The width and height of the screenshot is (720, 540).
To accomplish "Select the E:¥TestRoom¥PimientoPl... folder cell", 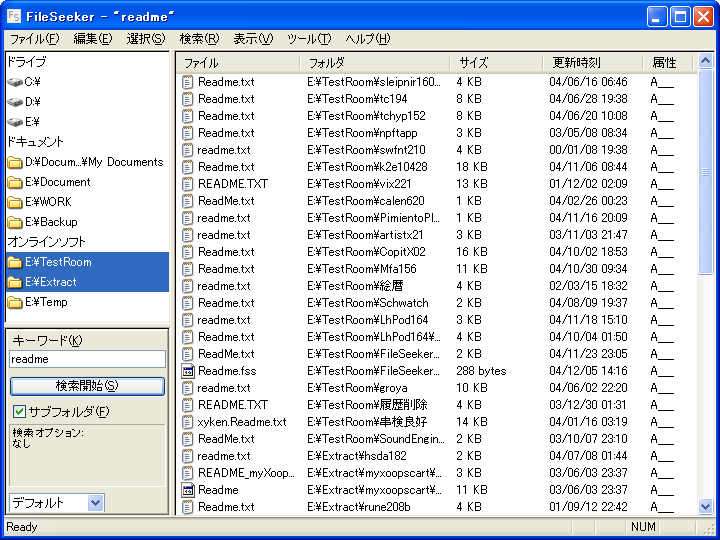I will click(x=373, y=218).
